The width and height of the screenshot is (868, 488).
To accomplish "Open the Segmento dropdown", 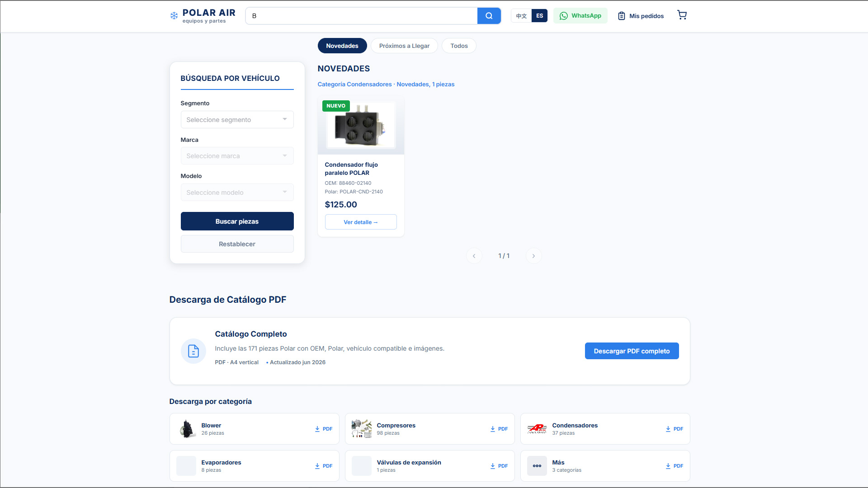I will click(237, 120).
